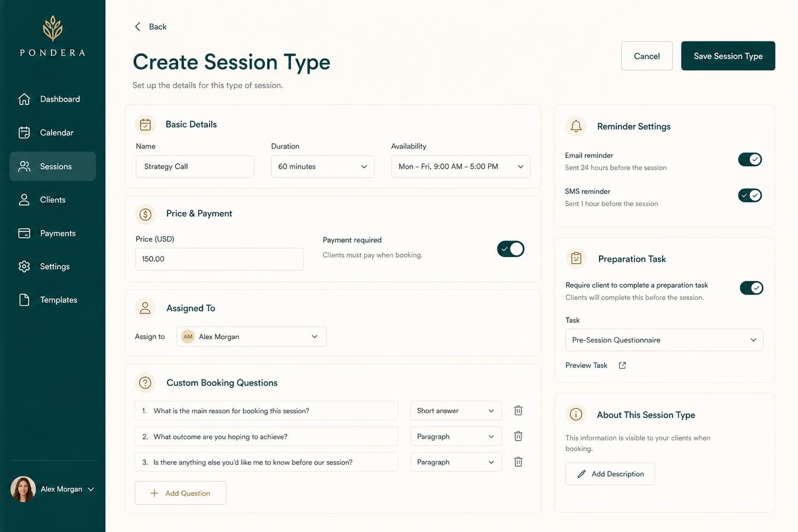Open the Availability dropdown
Image resolution: width=798 pixels, height=532 pixels.
461,167
